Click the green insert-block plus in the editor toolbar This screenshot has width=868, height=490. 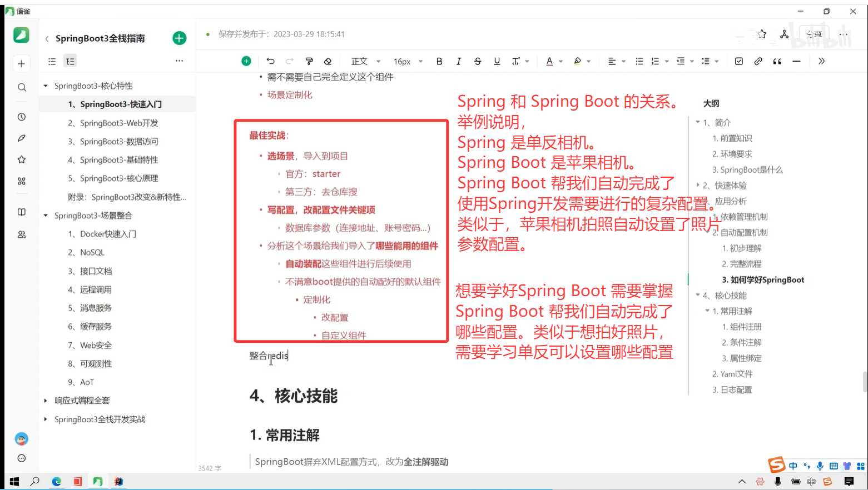(x=246, y=61)
